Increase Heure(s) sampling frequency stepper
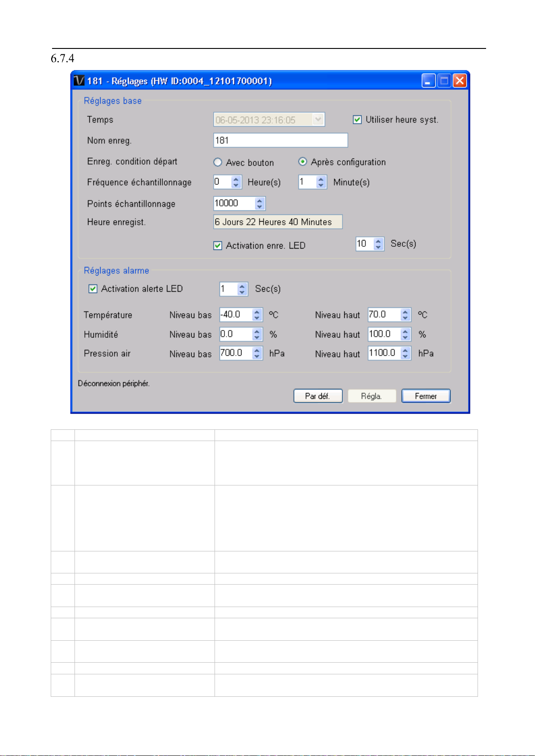Viewport: 535px width, 756px height. 236,179
